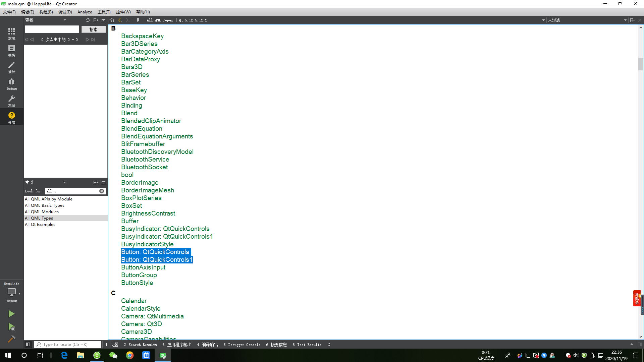This screenshot has width=644, height=362.
Task: Open the ButtonGroup type link
Action: pyautogui.click(x=139, y=275)
